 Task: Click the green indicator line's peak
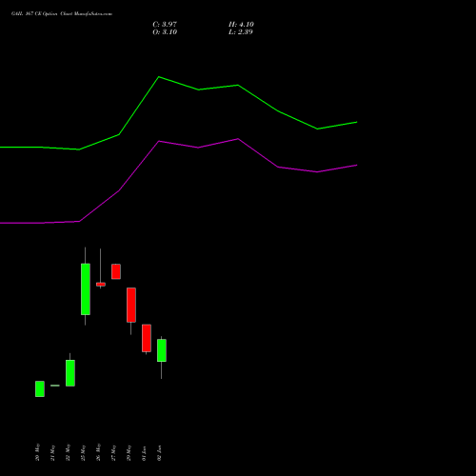159,77
